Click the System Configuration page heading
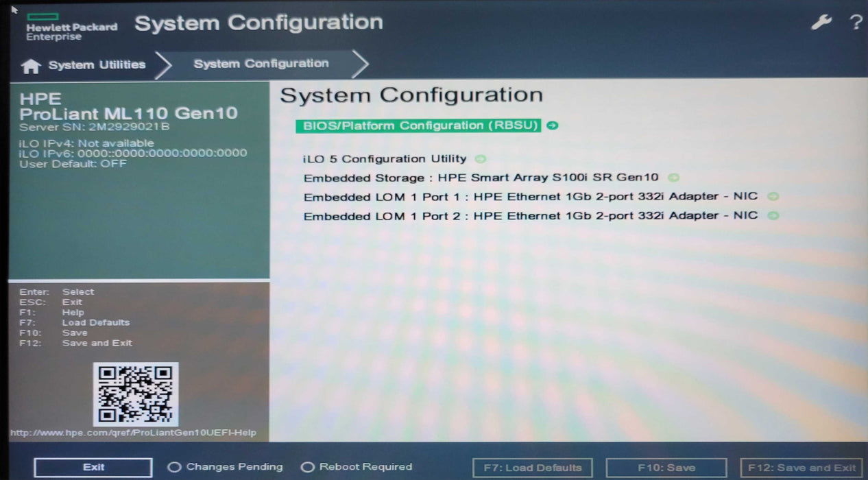This screenshot has width=868, height=480. point(411,95)
